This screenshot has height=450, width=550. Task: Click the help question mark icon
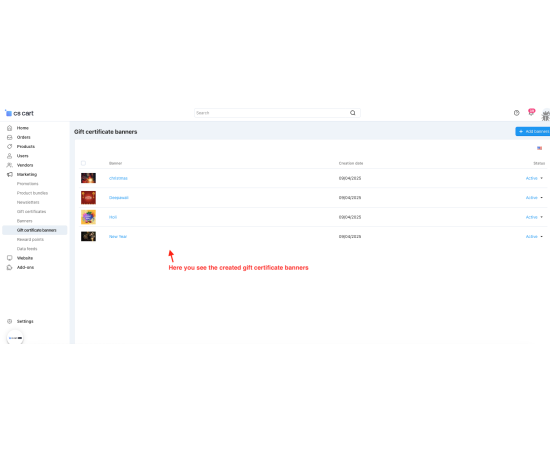pos(516,113)
